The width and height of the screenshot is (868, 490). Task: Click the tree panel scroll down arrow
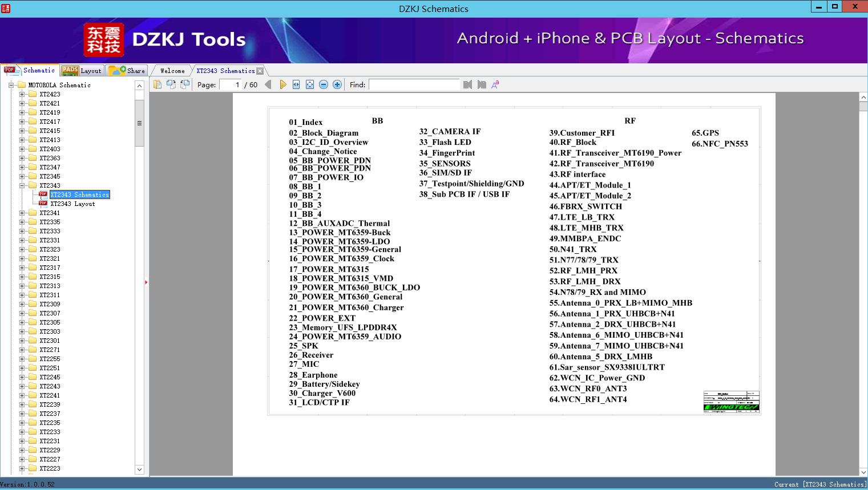tap(139, 469)
